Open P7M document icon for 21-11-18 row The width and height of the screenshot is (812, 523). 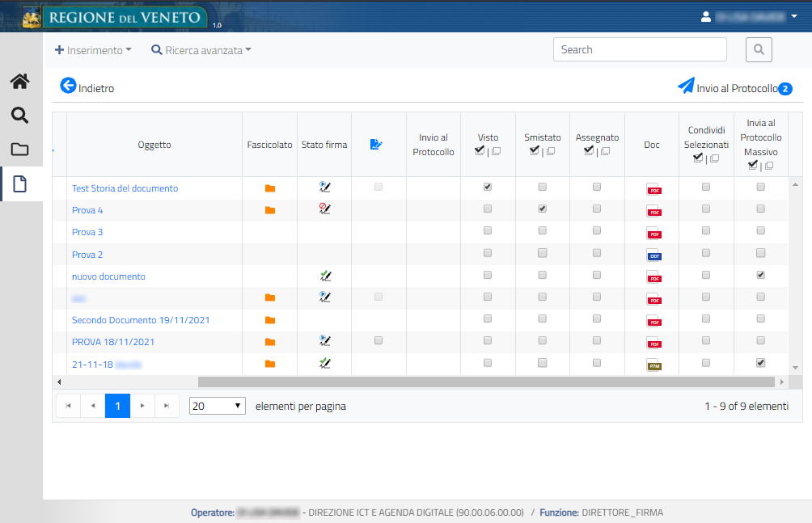653,365
